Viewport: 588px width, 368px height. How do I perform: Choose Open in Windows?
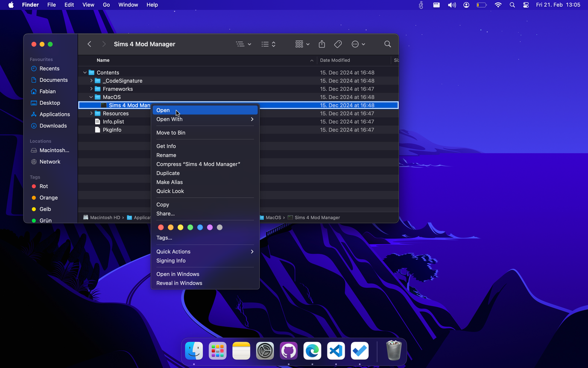tap(205, 274)
